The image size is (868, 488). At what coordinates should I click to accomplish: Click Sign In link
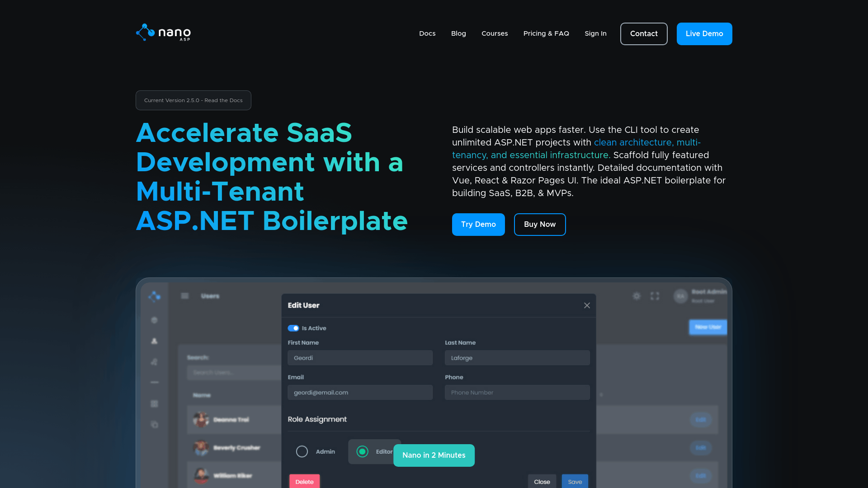click(x=595, y=33)
